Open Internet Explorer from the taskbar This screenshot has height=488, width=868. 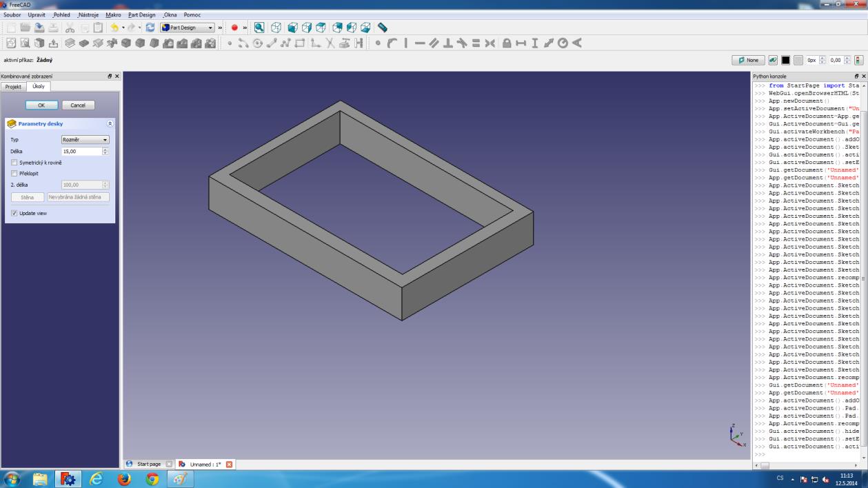[97, 478]
